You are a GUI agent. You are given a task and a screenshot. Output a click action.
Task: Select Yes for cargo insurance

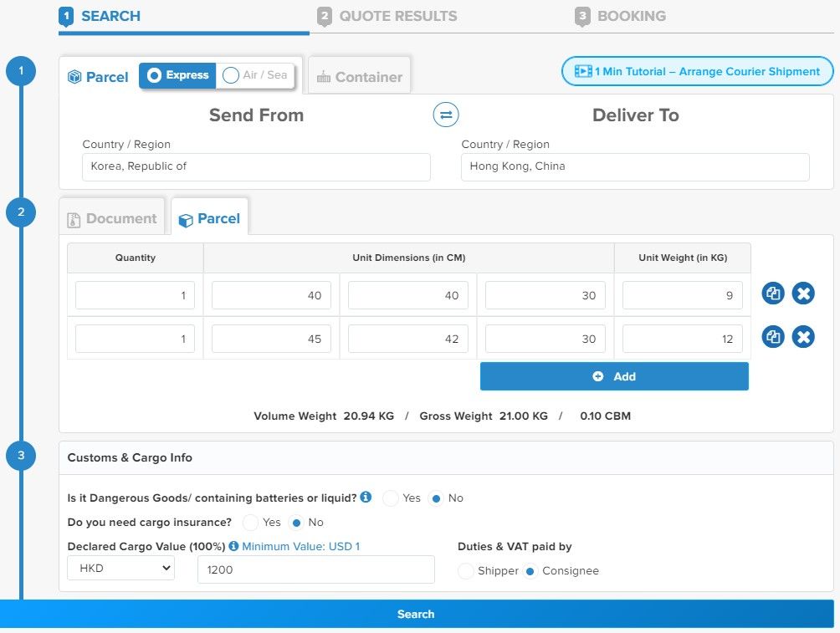[250, 523]
